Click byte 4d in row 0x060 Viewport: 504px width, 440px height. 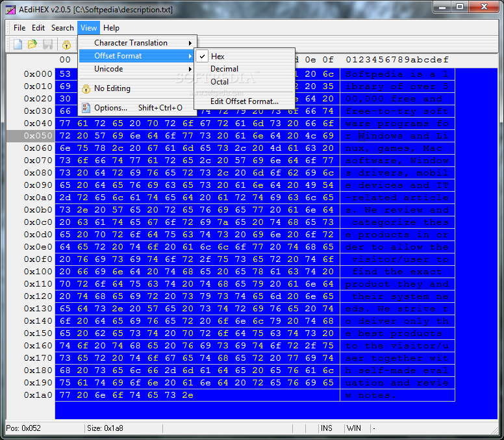[275, 148]
